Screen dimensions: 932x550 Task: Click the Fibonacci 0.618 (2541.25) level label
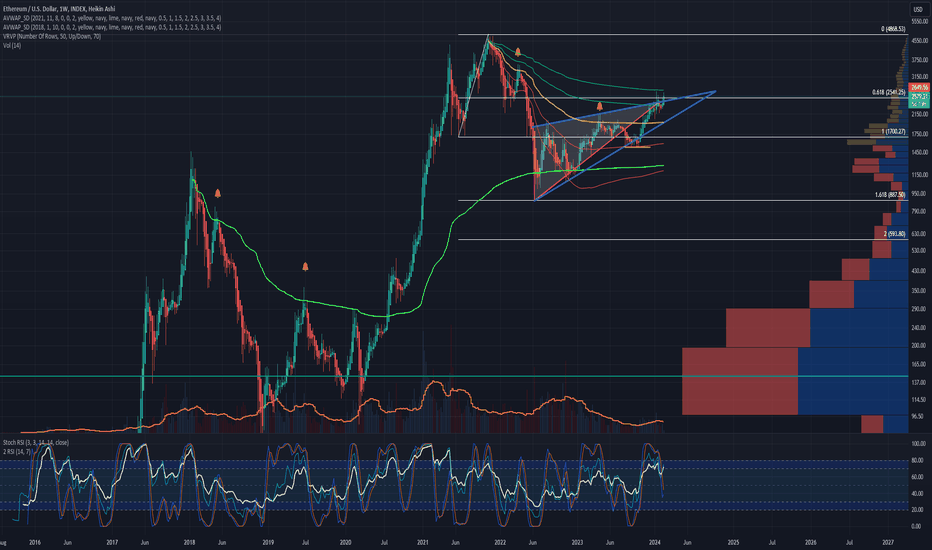tap(889, 92)
